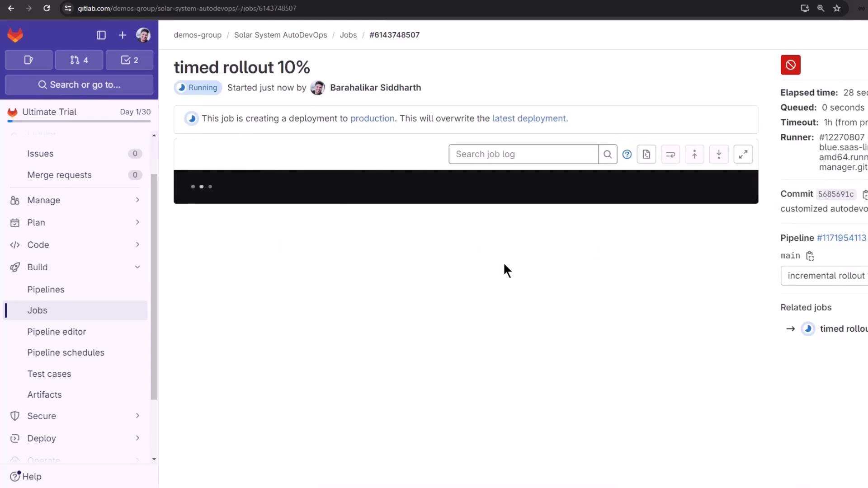The width and height of the screenshot is (868, 488).
Task: Click the scroll to top log icon
Action: coord(694,155)
